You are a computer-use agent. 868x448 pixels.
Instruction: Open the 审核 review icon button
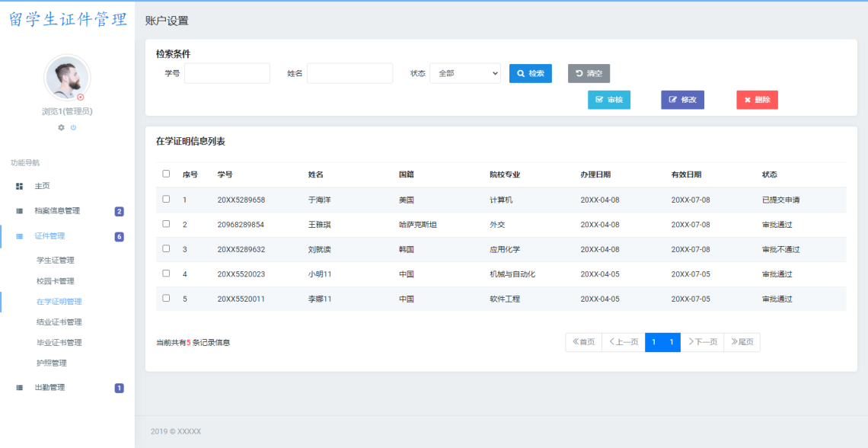pos(598,100)
